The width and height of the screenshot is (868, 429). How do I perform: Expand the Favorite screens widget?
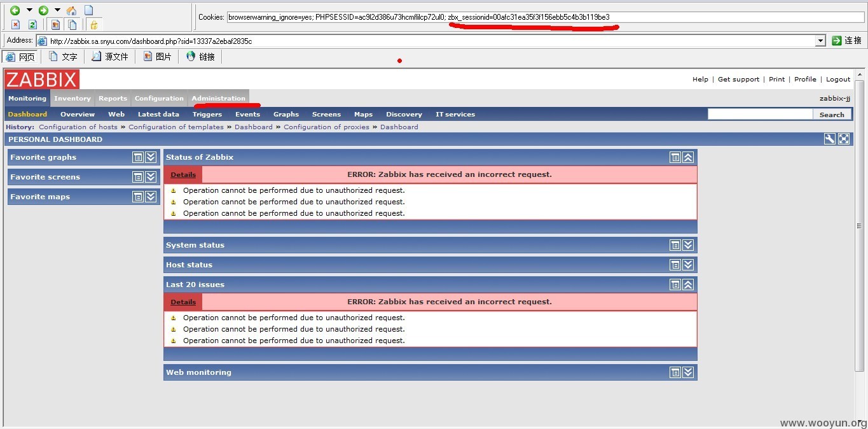[x=151, y=177]
